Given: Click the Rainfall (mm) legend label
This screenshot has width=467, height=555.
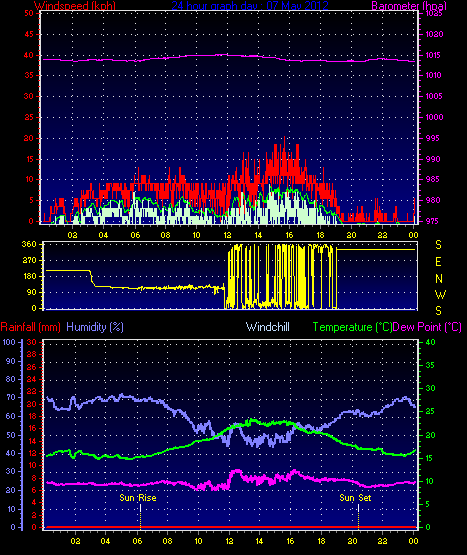Looking at the screenshot, I should point(30,327).
